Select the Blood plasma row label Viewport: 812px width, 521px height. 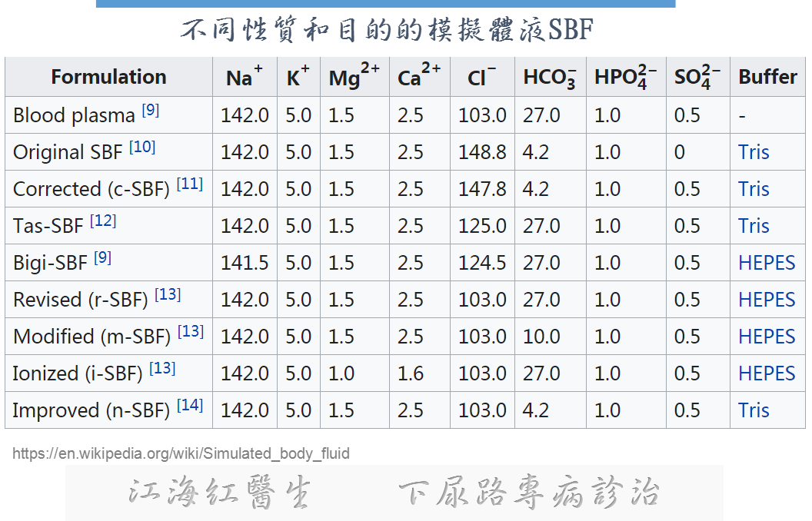74,115
